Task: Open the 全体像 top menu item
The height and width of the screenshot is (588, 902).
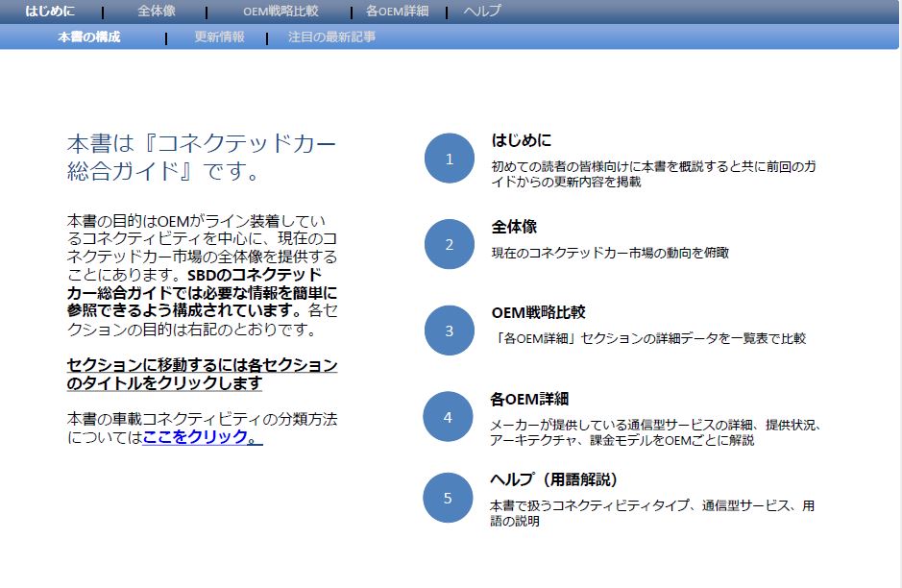Action: (157, 11)
